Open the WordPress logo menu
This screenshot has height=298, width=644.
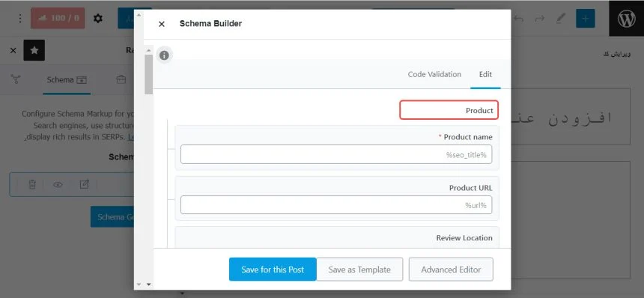[626, 19]
